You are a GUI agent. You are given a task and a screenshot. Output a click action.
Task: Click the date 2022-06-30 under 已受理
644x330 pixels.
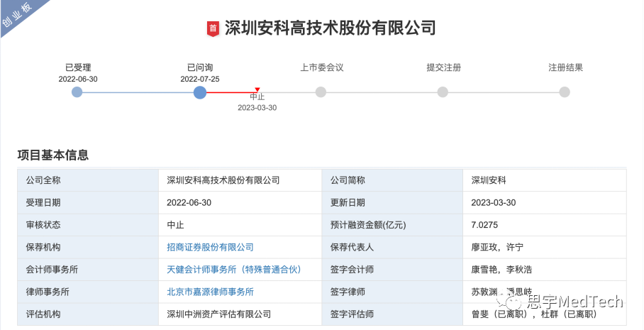pos(78,79)
